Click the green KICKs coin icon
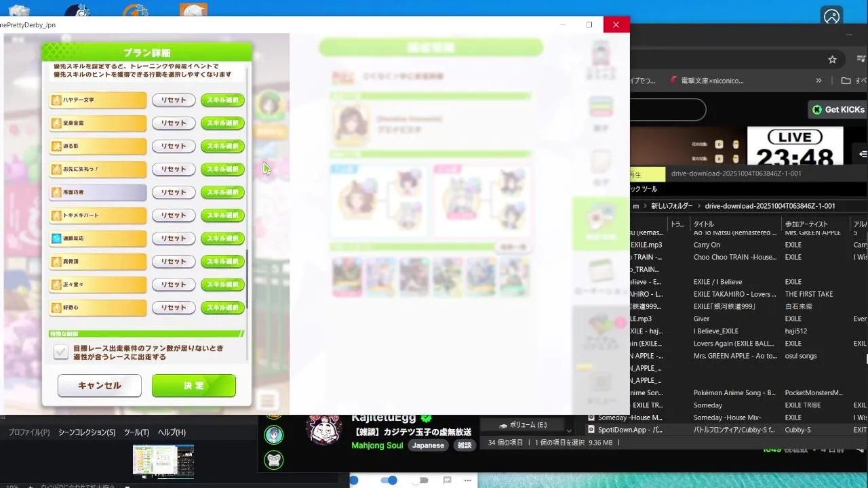 point(817,110)
